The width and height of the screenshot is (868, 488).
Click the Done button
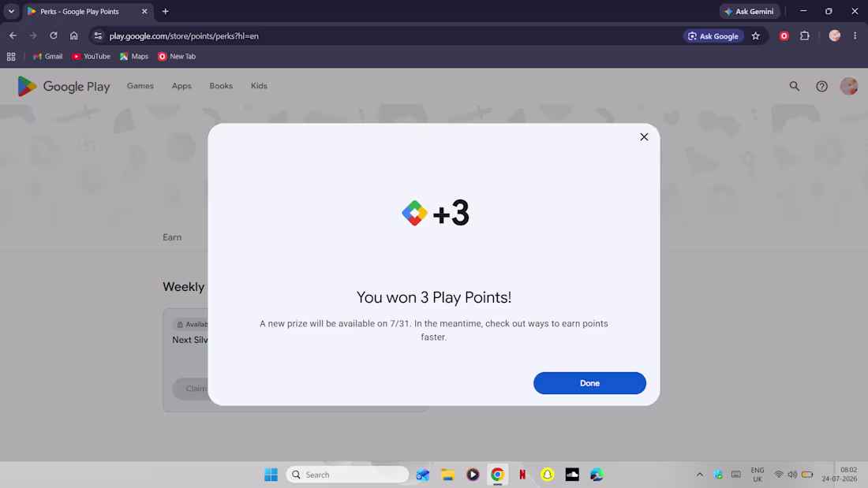tap(589, 383)
